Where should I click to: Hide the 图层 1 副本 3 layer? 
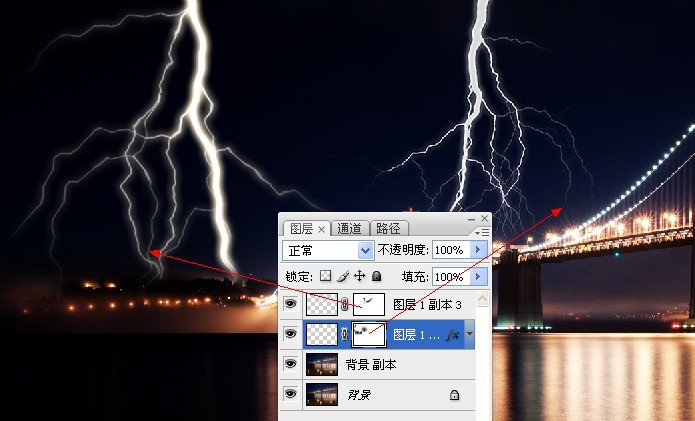click(290, 304)
